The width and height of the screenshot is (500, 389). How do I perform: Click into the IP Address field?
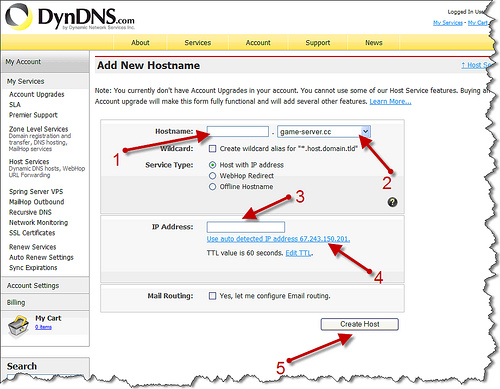click(x=246, y=227)
